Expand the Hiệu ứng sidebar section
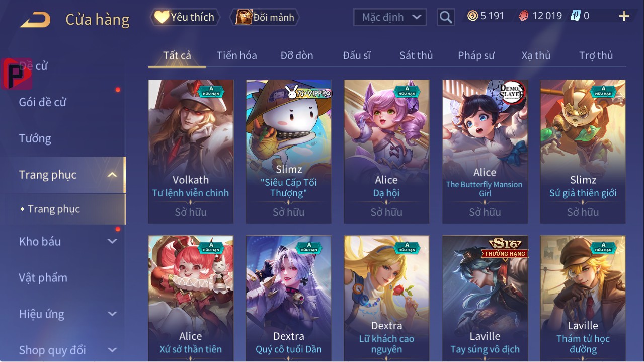This screenshot has height=362, width=644. click(112, 314)
